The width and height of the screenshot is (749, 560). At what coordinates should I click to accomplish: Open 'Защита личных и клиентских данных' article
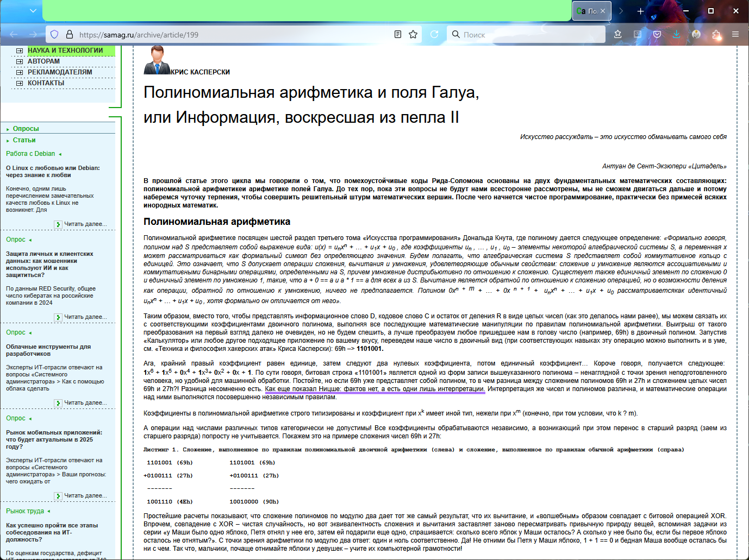(49, 265)
